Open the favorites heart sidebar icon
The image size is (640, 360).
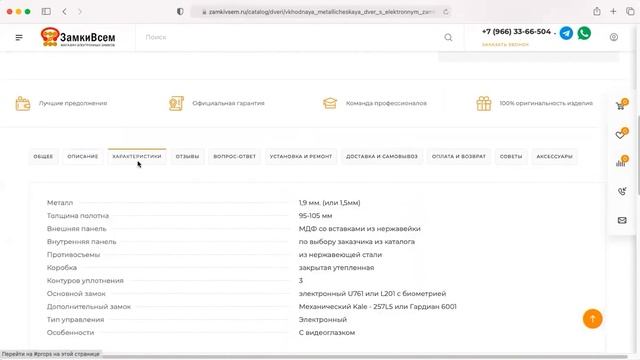(622, 133)
